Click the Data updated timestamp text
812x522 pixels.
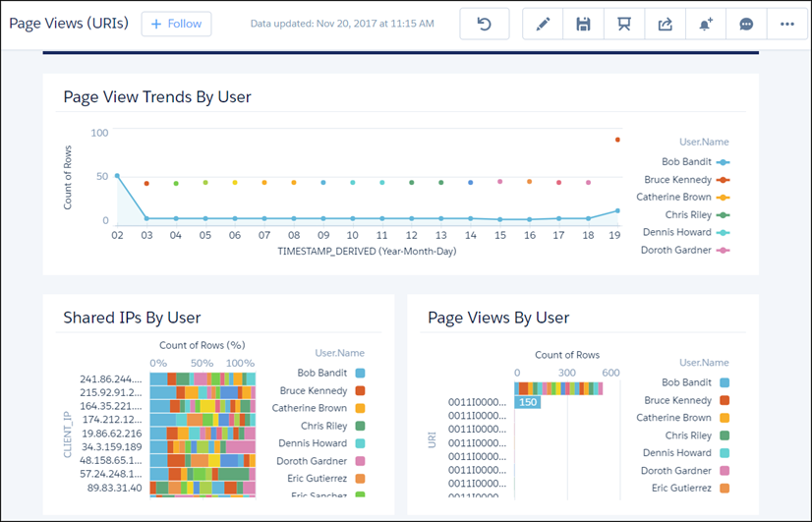point(342,24)
